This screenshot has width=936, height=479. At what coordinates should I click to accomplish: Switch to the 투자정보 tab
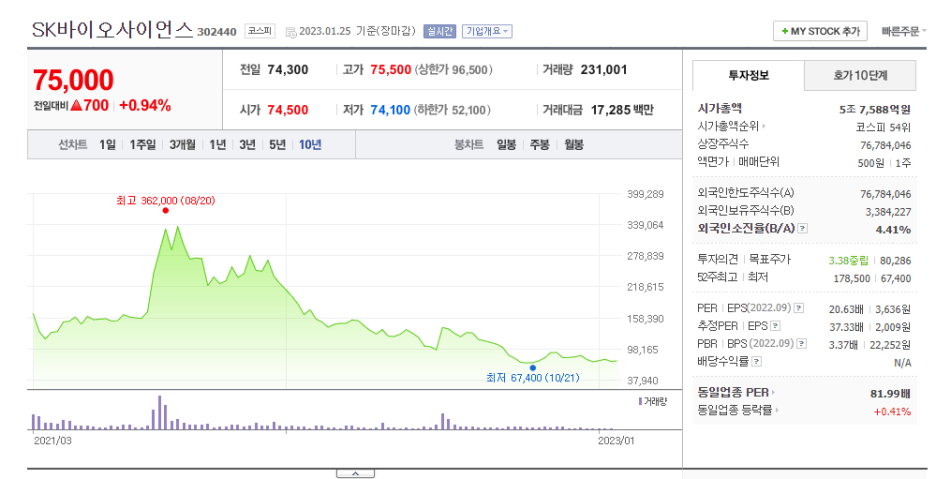(748, 75)
